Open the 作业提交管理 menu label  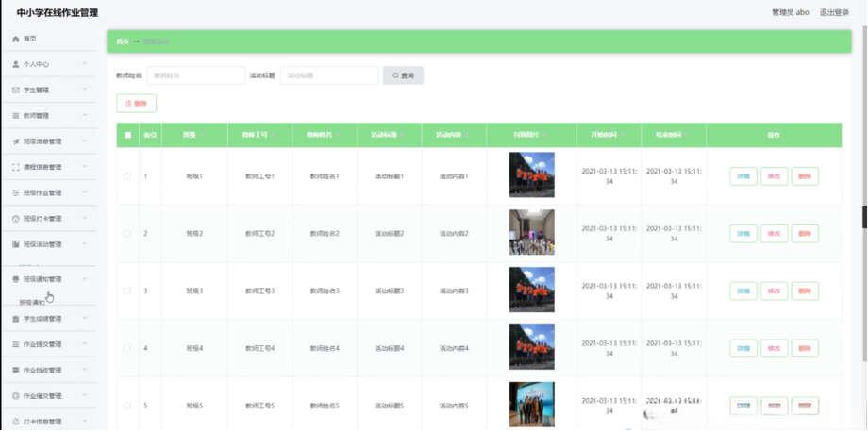(x=42, y=344)
